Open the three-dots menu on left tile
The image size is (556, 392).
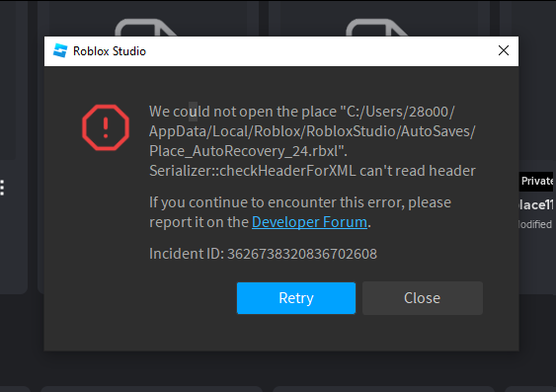[x=2, y=188]
